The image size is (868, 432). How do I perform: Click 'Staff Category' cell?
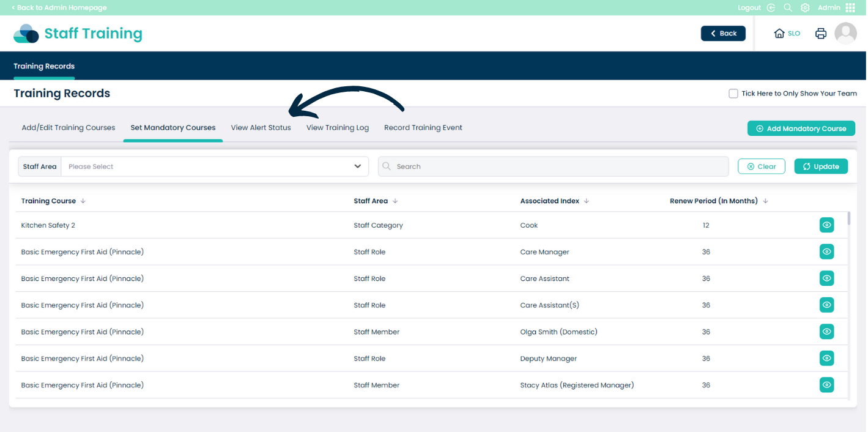378,225
